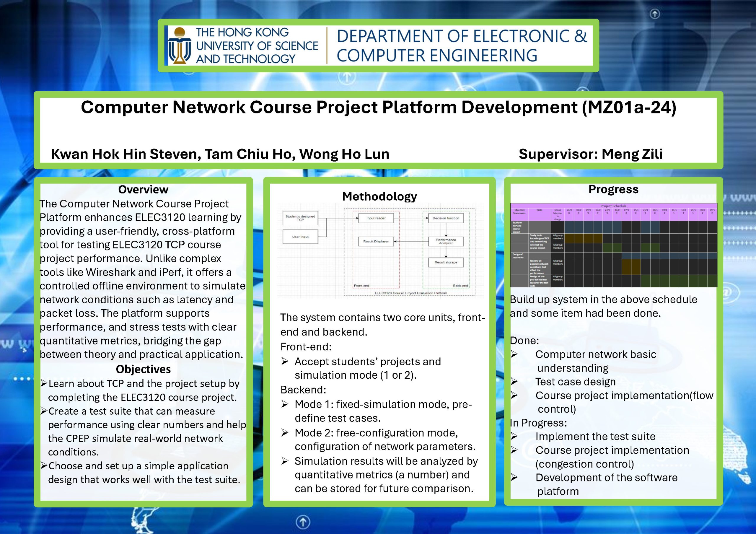Viewport: 756px width, 534px height.
Task: Click the Project Schedule Gantt chart thumbnail
Action: [614, 245]
